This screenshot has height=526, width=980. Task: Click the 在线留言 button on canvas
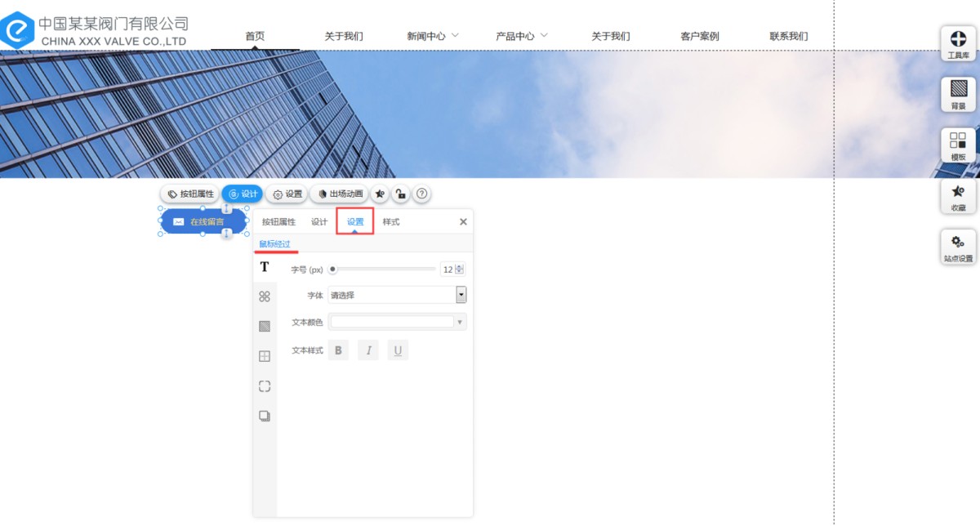[203, 221]
